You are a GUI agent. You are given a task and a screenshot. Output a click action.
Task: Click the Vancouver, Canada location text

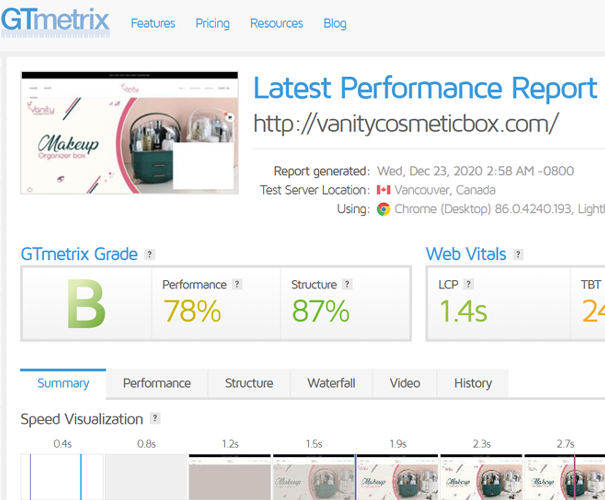[x=445, y=190]
